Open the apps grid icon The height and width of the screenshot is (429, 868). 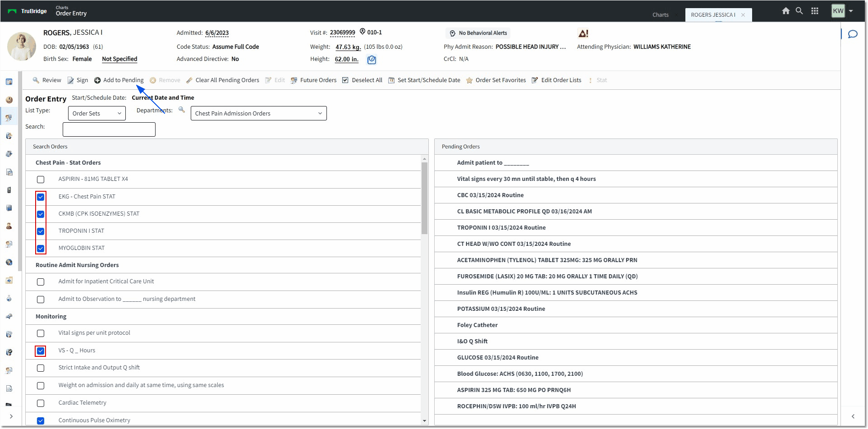click(815, 11)
